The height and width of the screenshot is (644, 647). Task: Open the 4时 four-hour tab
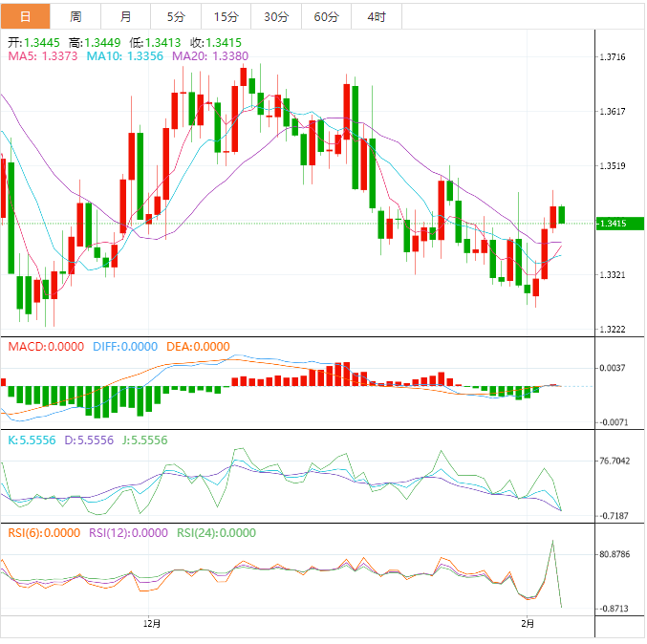tap(377, 16)
